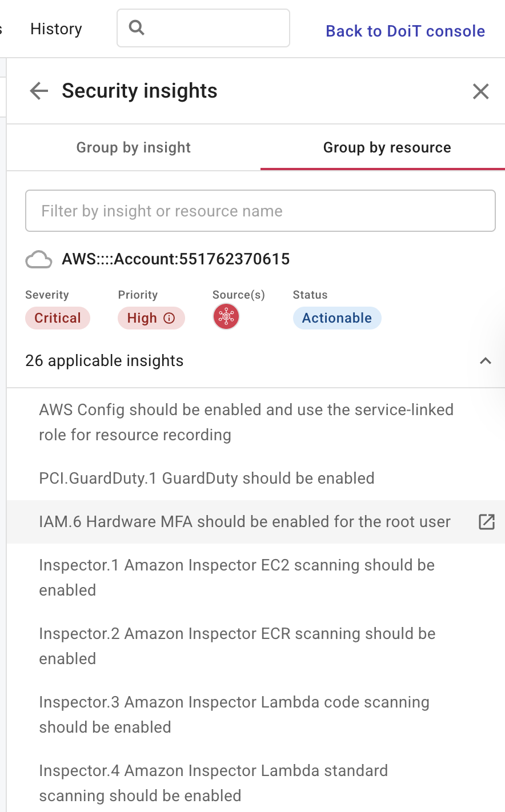
Task: Select the PCI.GuardDuty.1 GuardDuty insight
Action: pyautogui.click(x=206, y=478)
